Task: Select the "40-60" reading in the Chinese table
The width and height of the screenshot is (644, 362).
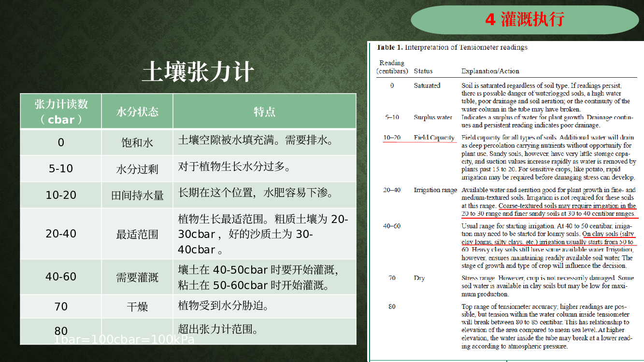Action: 61,277
